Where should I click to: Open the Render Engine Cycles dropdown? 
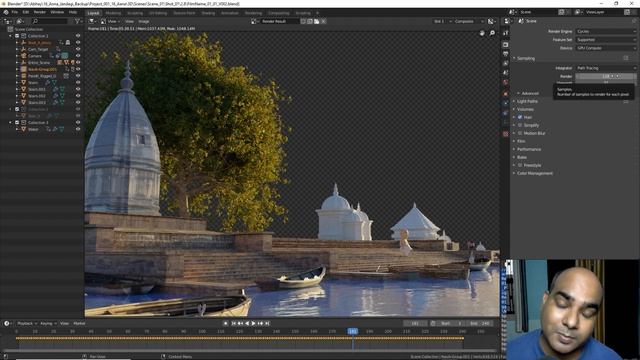[606, 31]
